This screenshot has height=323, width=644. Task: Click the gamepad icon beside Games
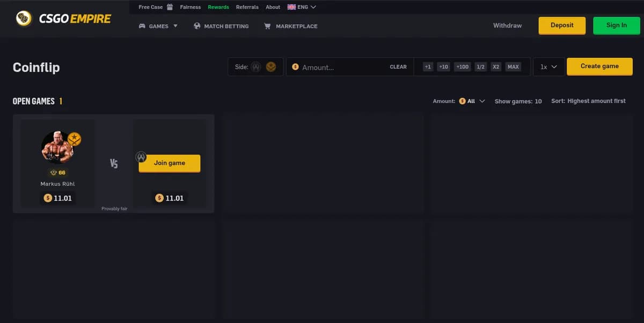click(142, 26)
